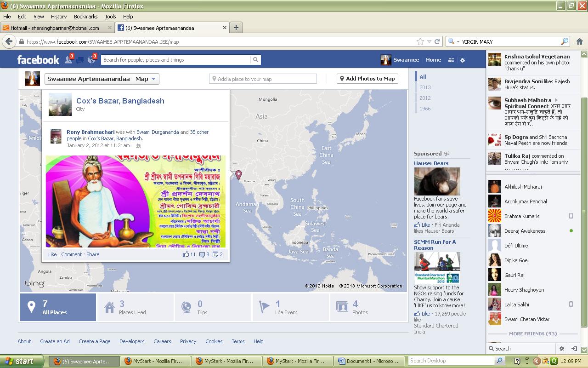Reload the current page
The width and height of the screenshot is (588, 368).
tap(437, 41)
